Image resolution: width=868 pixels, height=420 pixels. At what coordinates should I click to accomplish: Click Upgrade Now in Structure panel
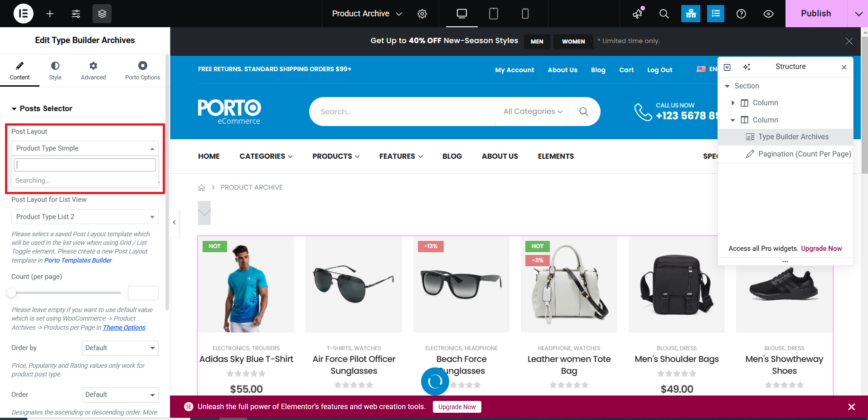click(x=821, y=249)
